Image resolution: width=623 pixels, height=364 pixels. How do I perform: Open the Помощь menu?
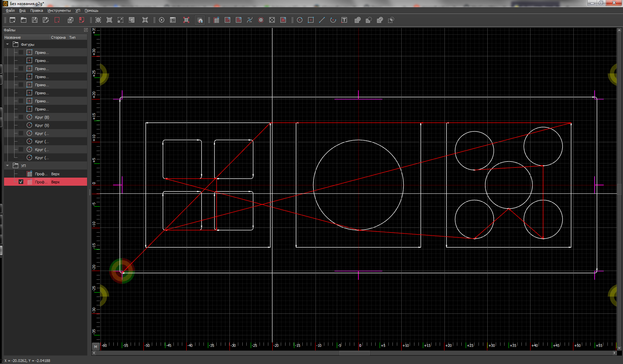(x=91, y=10)
